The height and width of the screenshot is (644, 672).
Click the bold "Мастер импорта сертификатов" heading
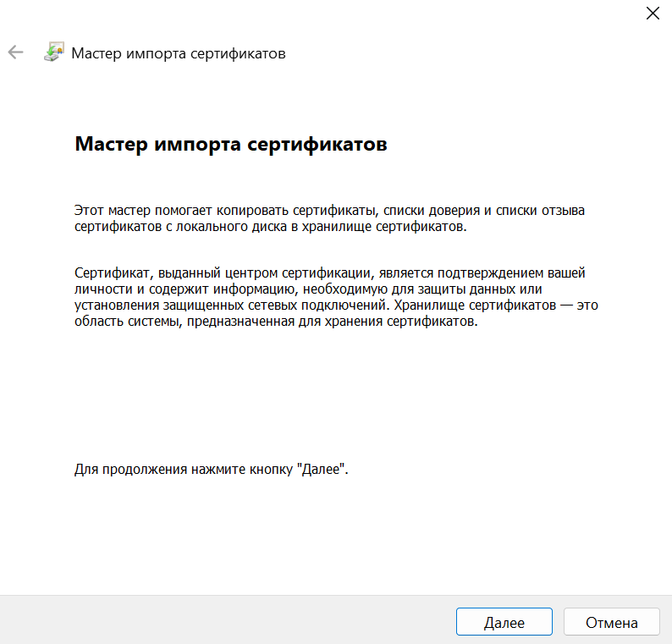coord(231,144)
